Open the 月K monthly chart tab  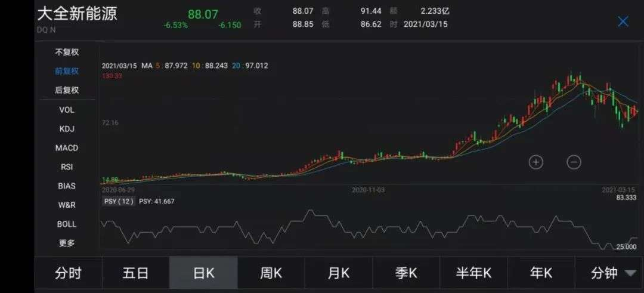tap(338, 273)
